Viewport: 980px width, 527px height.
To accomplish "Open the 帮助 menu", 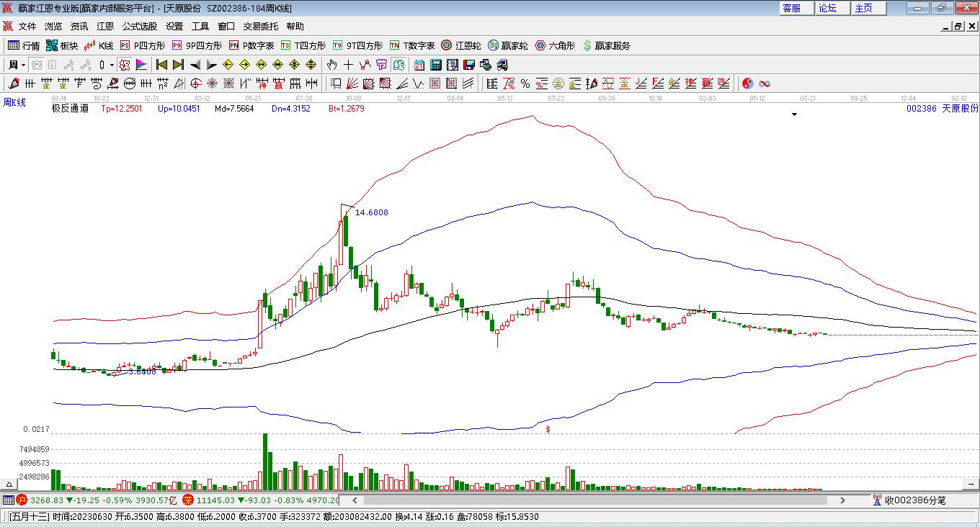I will [x=295, y=27].
